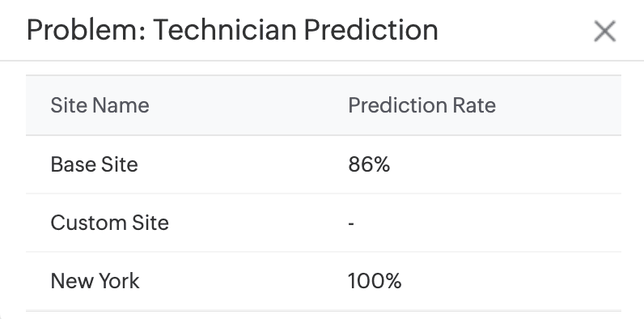Click the word Site in Custom Site
644x319 pixels.
click(150, 223)
